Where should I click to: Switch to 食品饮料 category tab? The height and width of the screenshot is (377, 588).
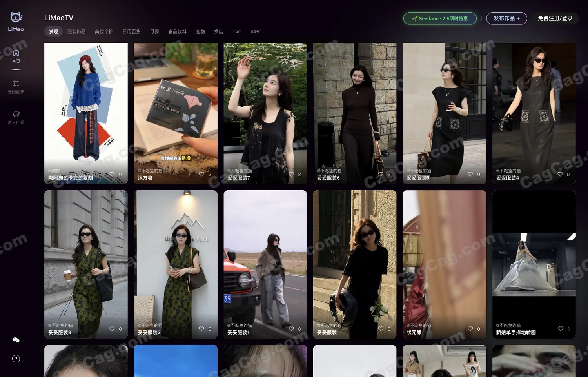coord(178,32)
